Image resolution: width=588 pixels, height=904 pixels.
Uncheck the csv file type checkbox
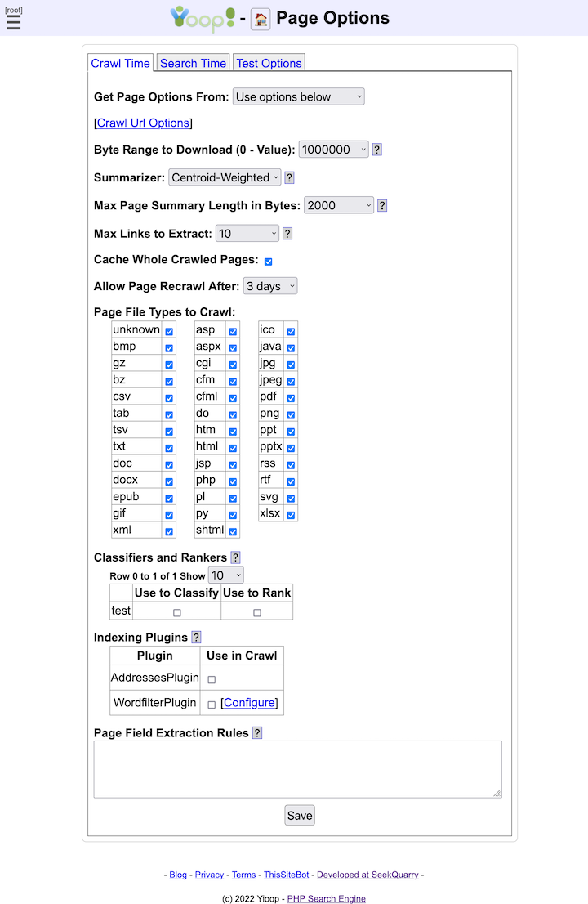[169, 398]
